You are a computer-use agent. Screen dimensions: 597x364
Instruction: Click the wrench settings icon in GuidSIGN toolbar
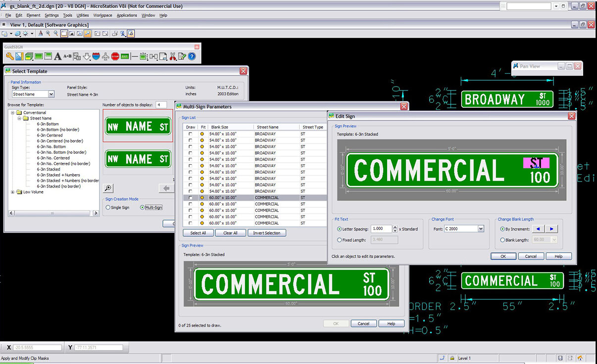9,56
